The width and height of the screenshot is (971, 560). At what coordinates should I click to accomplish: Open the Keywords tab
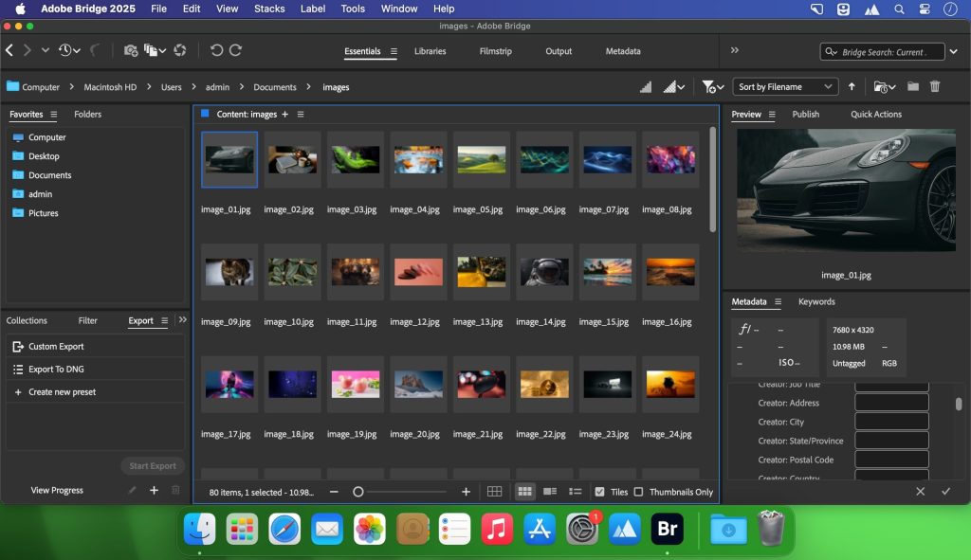pyautogui.click(x=816, y=301)
